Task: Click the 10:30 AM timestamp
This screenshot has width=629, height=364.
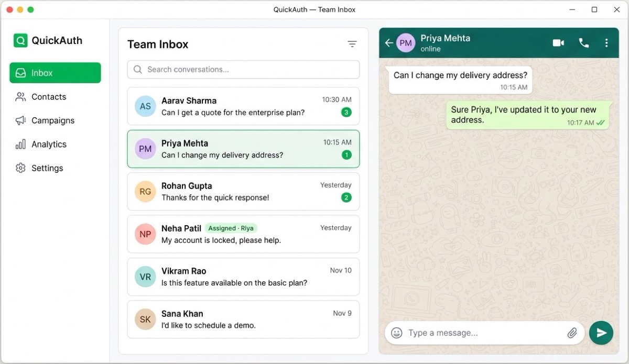Action: (337, 100)
